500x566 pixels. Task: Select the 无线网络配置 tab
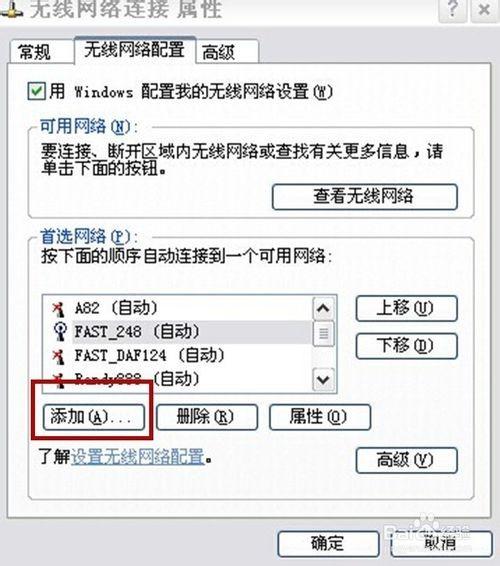pos(134,50)
